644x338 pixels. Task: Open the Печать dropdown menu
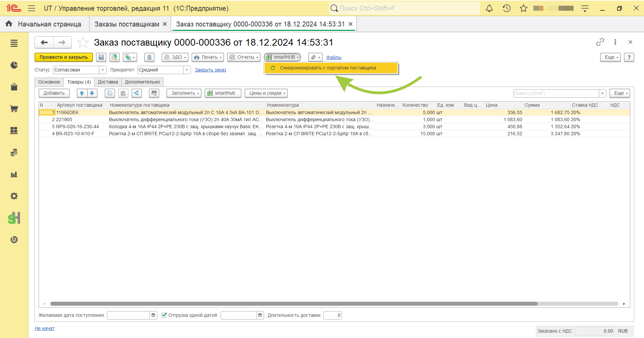click(x=208, y=57)
